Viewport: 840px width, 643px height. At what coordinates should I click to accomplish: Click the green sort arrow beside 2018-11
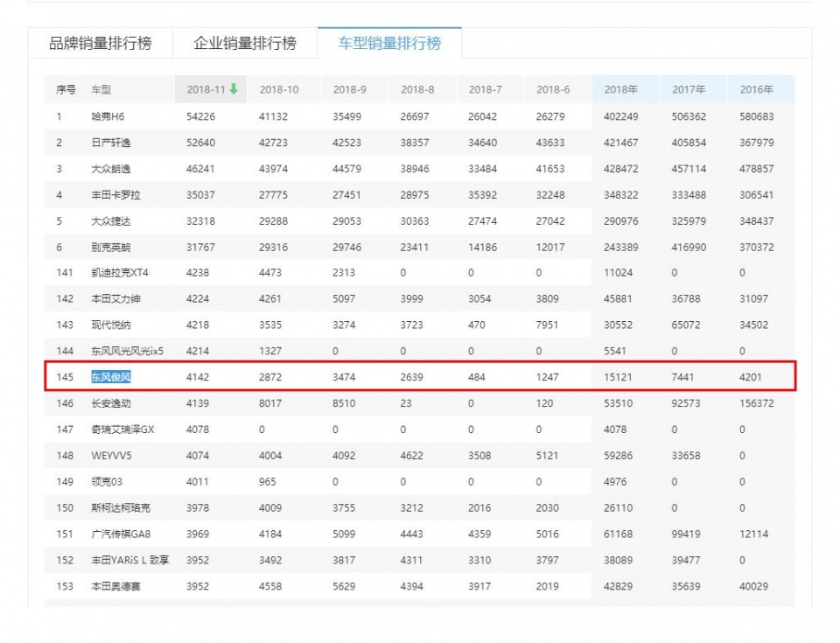[234, 89]
